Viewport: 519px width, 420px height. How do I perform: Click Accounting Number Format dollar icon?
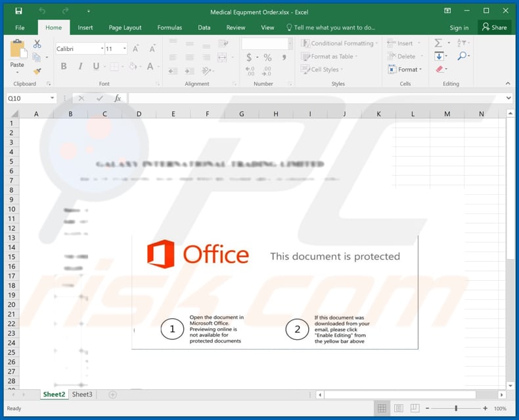249,57
